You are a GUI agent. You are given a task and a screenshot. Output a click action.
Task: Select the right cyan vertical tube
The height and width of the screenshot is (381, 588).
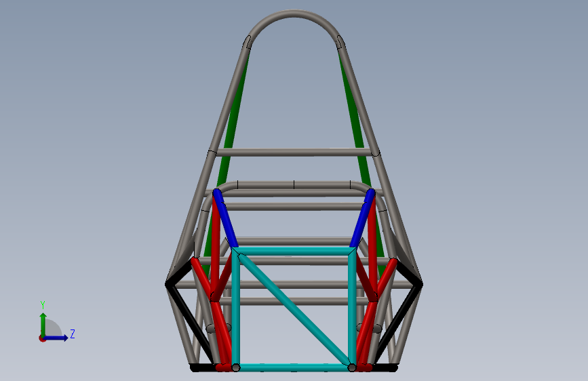pyautogui.click(x=352, y=309)
